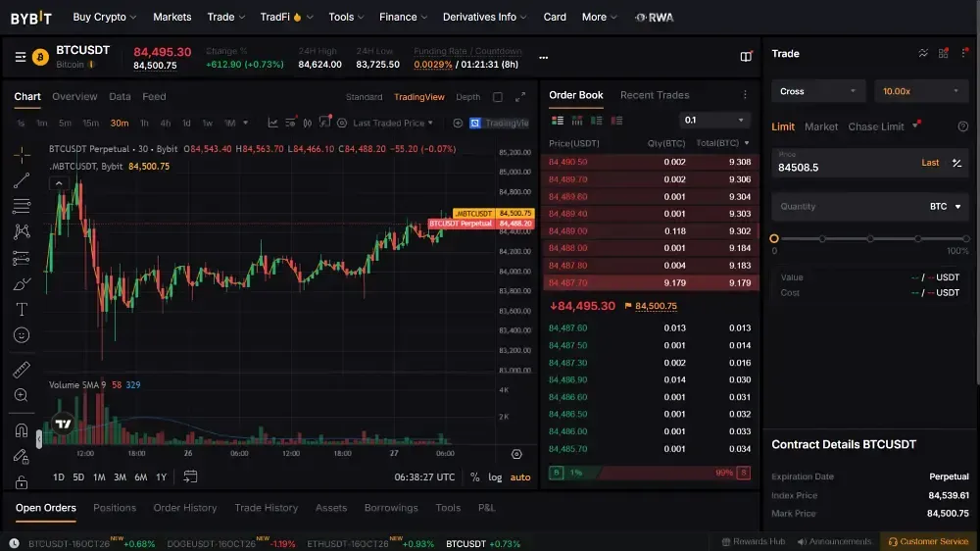
Task: Open the Fibonacci horizontal lines tool
Action: [22, 206]
